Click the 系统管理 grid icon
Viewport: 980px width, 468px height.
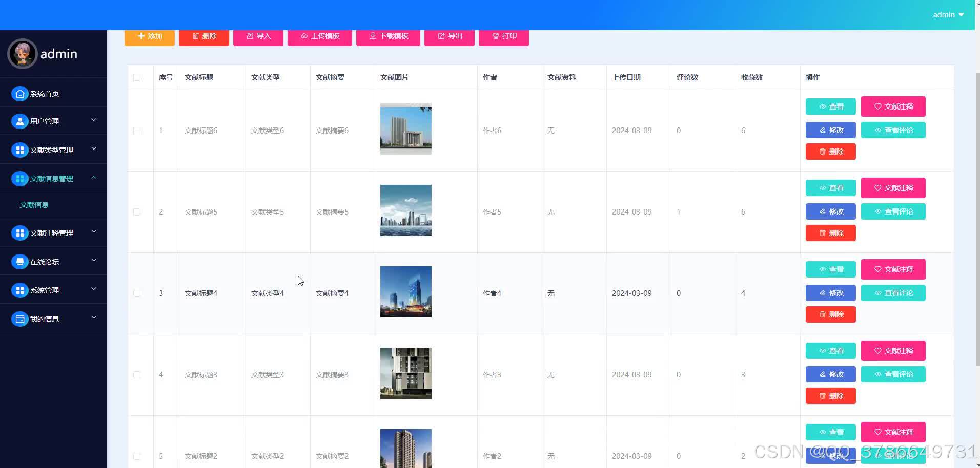pos(20,290)
